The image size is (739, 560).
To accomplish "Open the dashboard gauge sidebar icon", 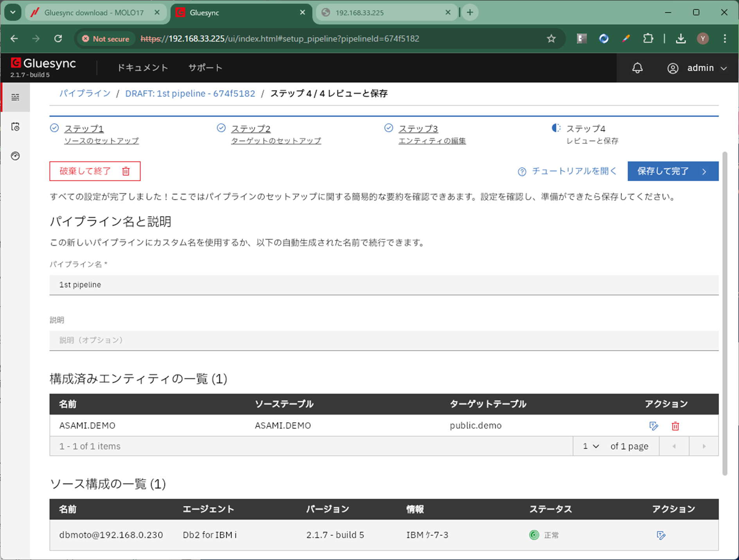I will coord(15,156).
